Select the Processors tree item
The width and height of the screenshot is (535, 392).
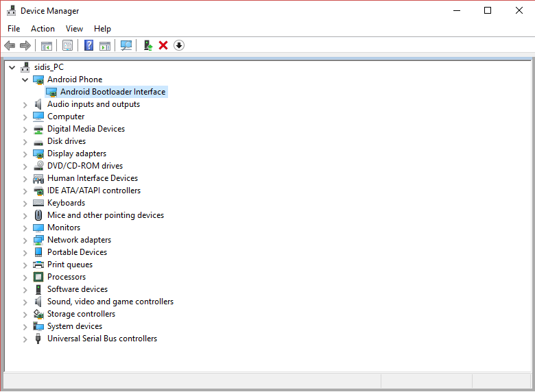[67, 277]
